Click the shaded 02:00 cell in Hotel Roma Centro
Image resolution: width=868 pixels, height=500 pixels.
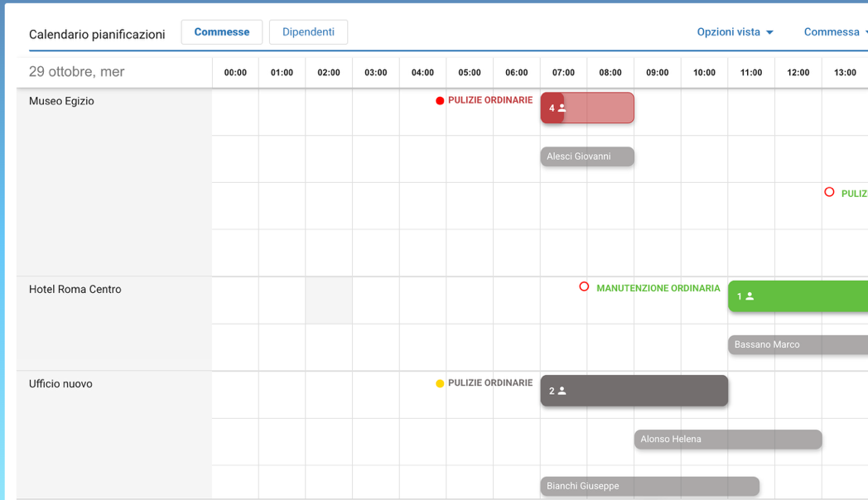329,300
